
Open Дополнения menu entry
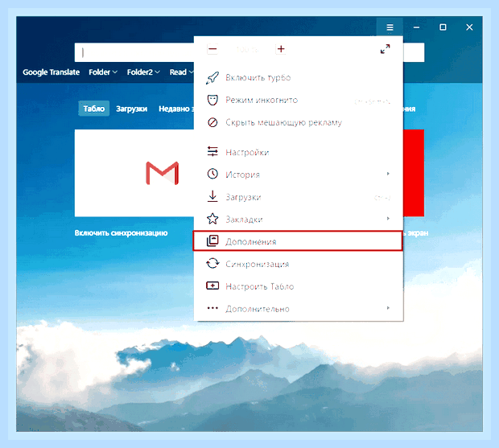(298, 241)
